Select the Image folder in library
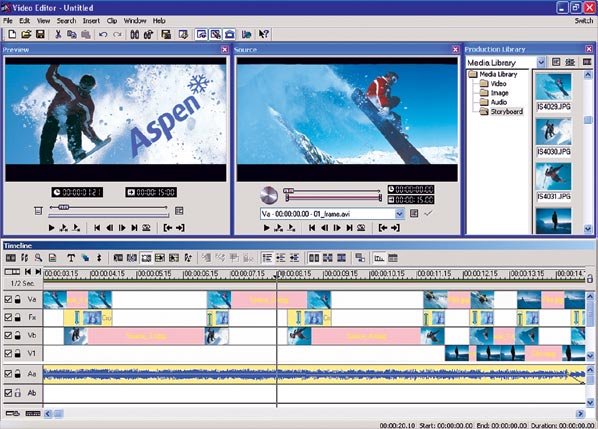Screen dimensions: 598x429 (494, 93)
